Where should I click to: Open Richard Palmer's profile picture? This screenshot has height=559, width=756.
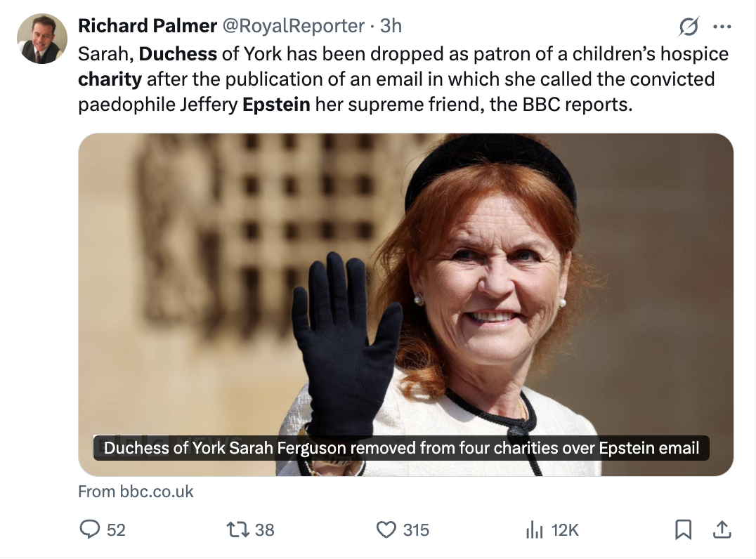pos(41,39)
